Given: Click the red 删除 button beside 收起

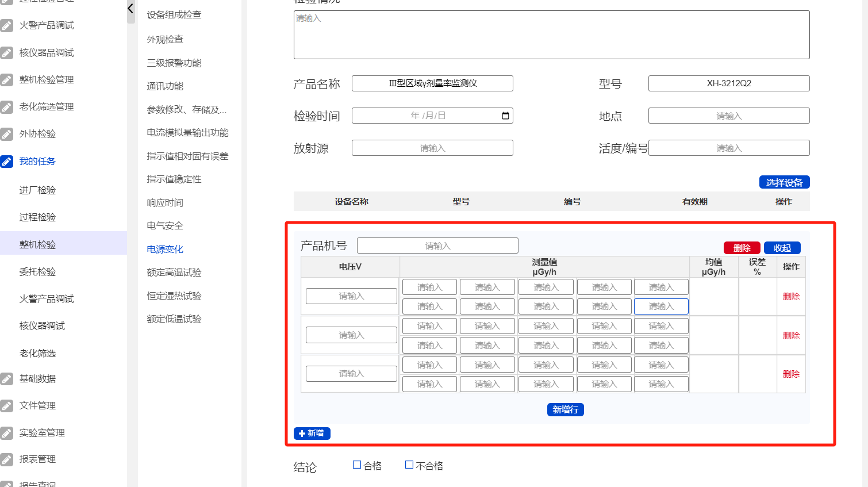Looking at the screenshot, I should point(742,248).
